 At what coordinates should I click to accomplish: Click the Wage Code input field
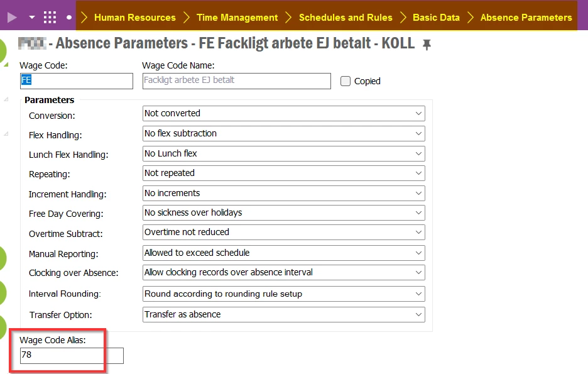click(77, 81)
